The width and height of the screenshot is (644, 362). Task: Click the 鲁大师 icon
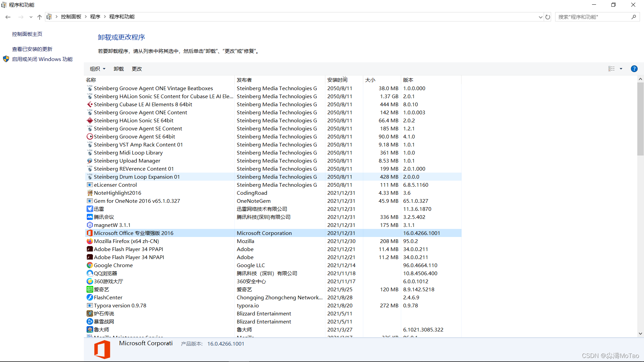(x=90, y=329)
